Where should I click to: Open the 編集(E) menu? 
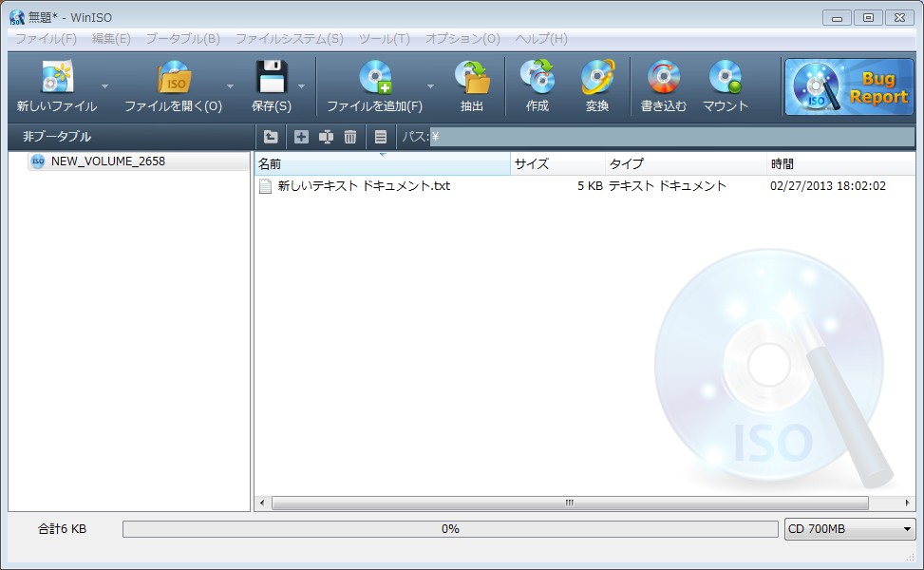tap(111, 39)
